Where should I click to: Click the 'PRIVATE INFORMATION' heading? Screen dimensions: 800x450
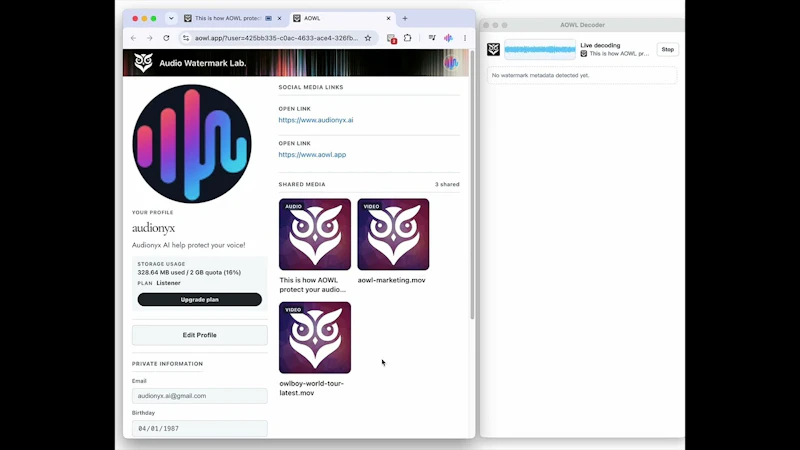pos(167,364)
